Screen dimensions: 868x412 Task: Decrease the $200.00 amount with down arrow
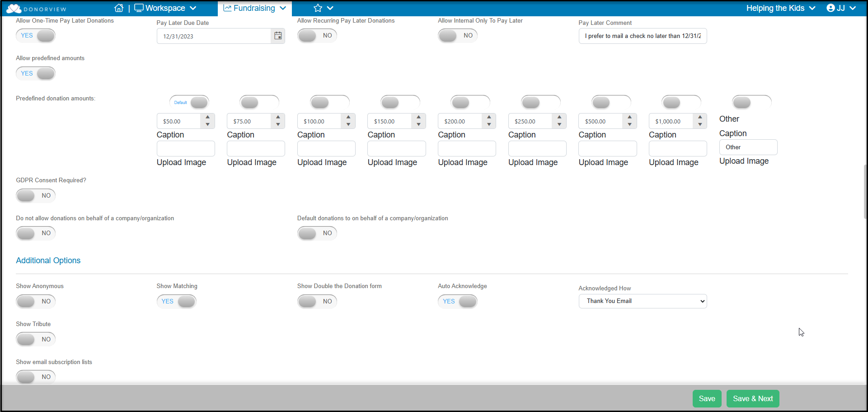click(x=489, y=124)
